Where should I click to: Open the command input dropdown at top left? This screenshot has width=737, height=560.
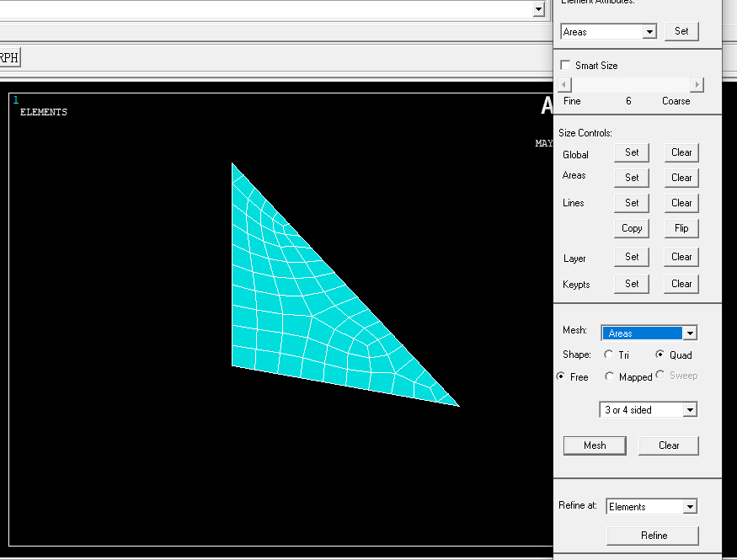[x=540, y=10]
